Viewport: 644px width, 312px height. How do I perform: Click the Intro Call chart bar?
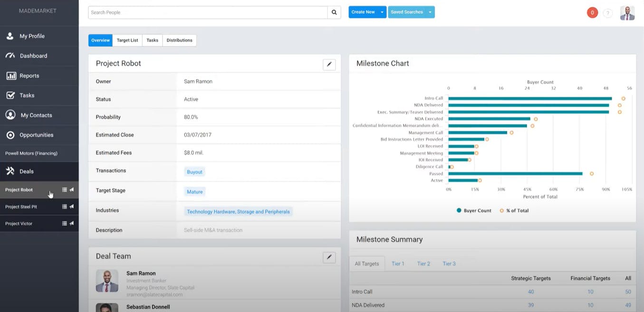(x=530, y=98)
